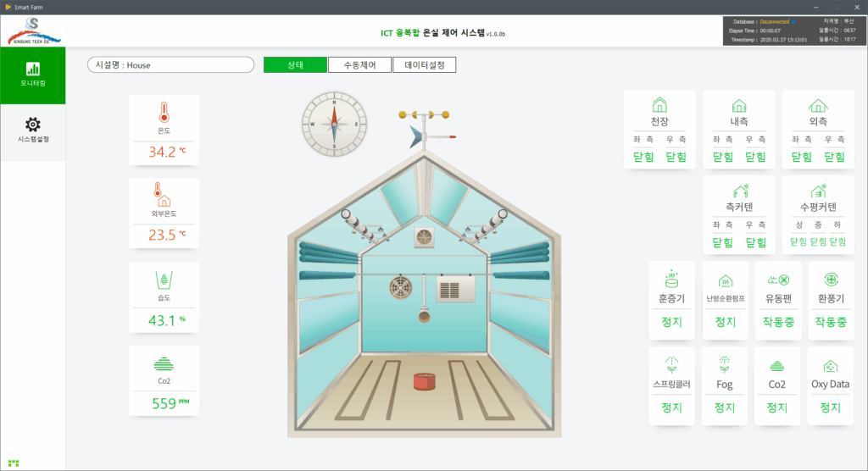Toggle 천장 좌측 닫힘 status
Screen dimensions: 868x471
point(643,157)
